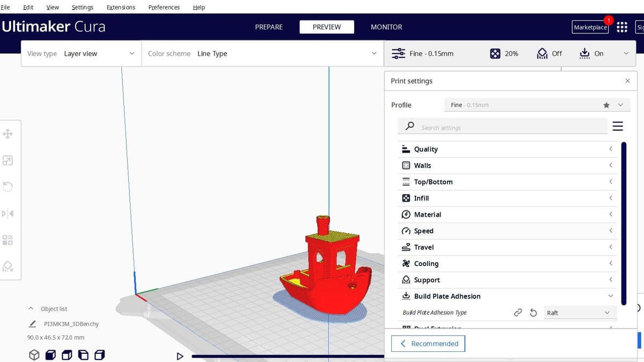Viewport: 644px width, 362px height.
Task: Switch to the top view cube icon
Action: (67, 355)
